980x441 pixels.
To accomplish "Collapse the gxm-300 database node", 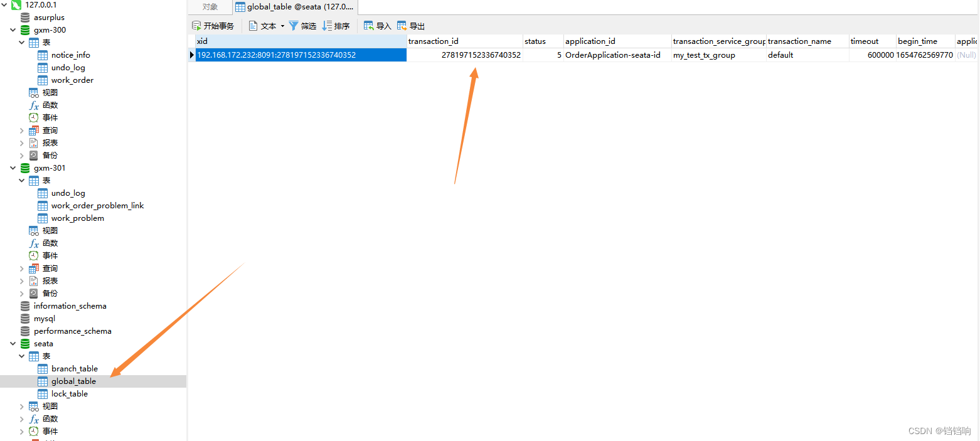I will click(13, 30).
